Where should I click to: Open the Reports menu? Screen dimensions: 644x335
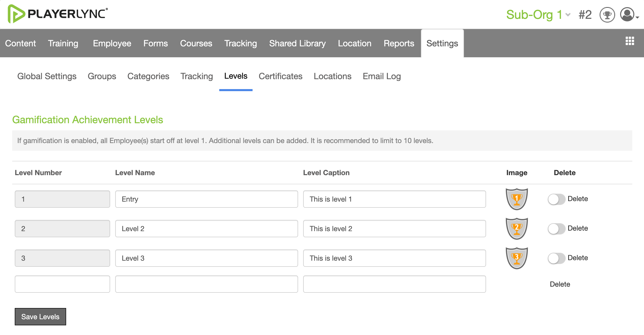(399, 43)
